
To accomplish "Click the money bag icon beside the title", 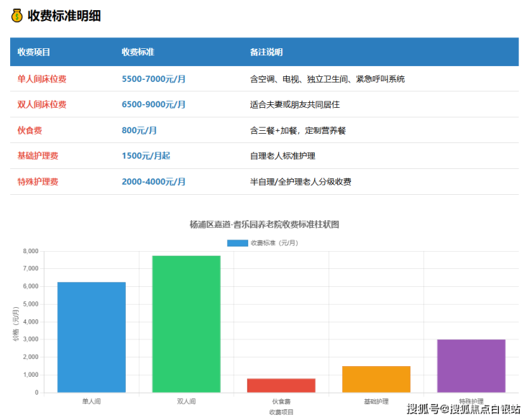I will click(x=17, y=16).
